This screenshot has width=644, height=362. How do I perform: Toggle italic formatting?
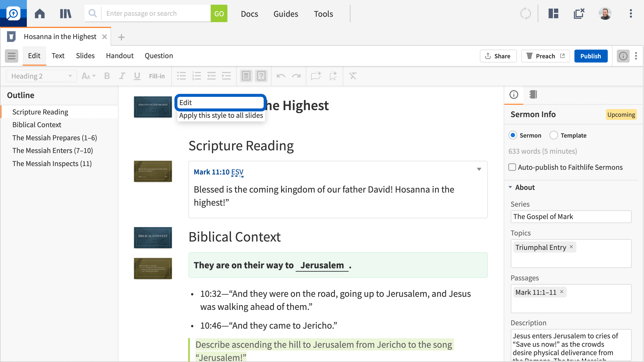(122, 76)
